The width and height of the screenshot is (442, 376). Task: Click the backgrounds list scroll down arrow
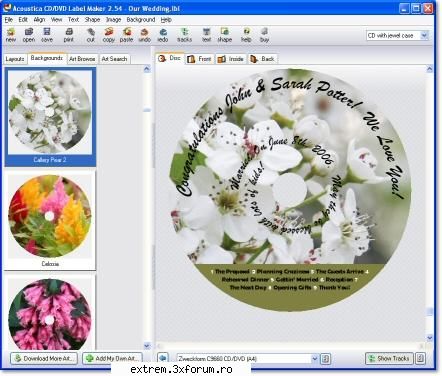147,346
